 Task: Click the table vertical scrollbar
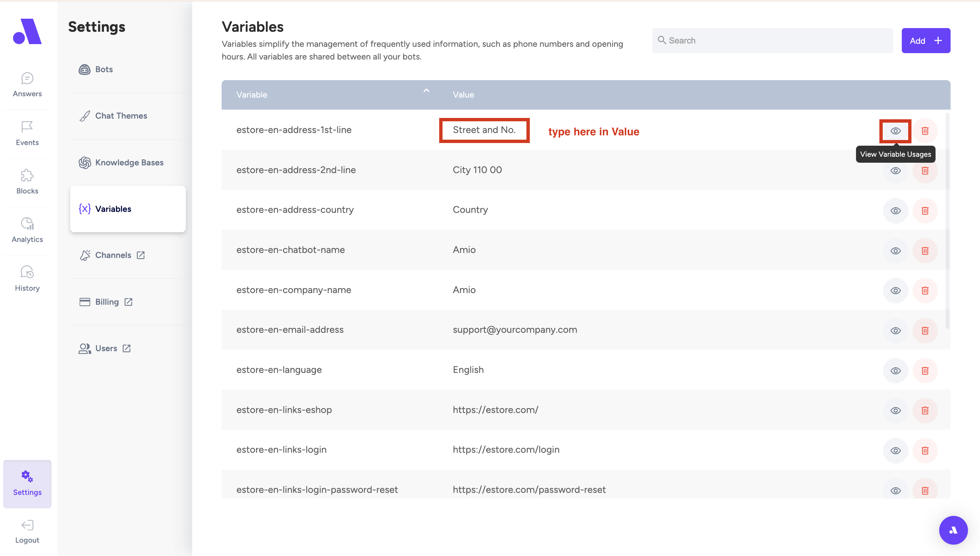[x=947, y=222]
